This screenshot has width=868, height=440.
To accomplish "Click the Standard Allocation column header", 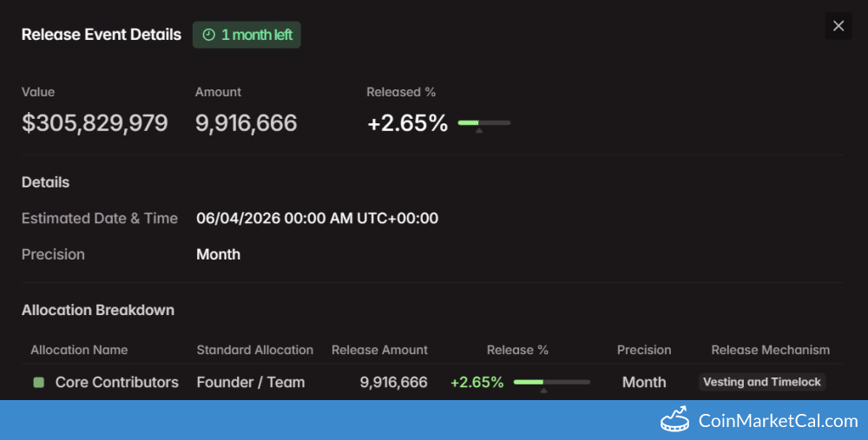I will 254,350.
